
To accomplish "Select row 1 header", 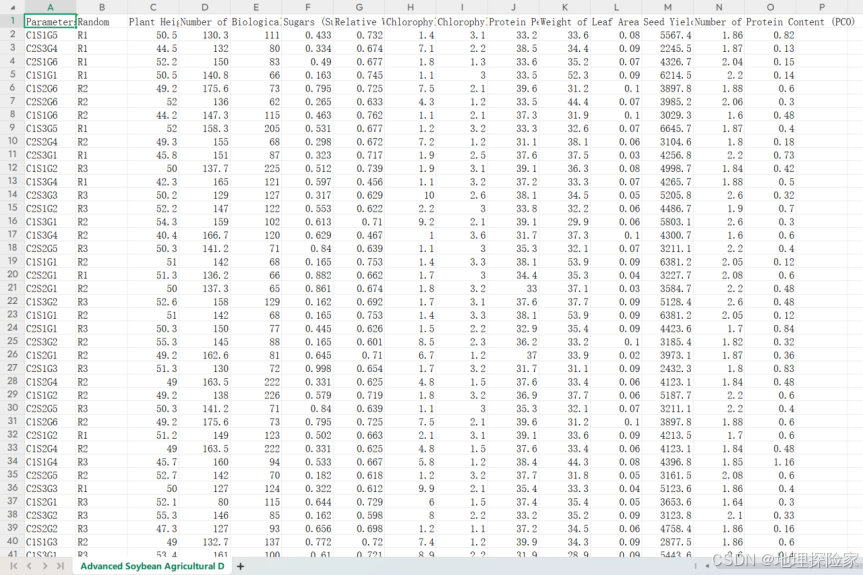I will pyautogui.click(x=12, y=21).
